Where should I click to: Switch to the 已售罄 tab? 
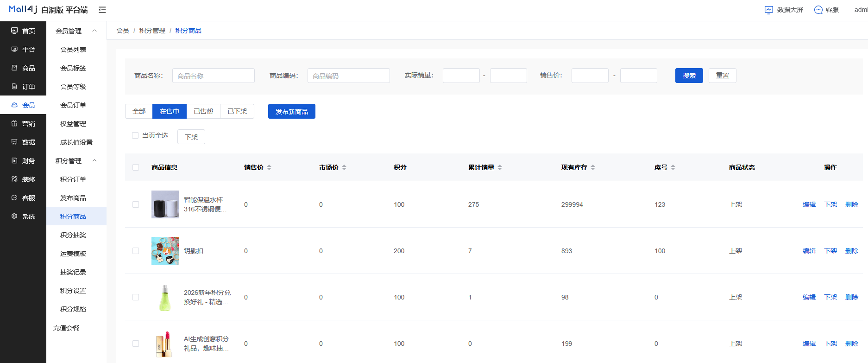pos(203,111)
